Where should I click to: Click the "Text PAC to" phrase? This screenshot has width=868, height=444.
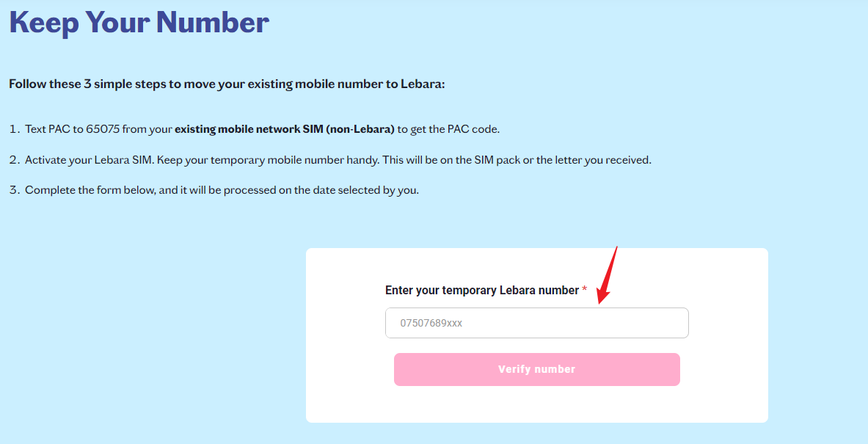coord(54,129)
